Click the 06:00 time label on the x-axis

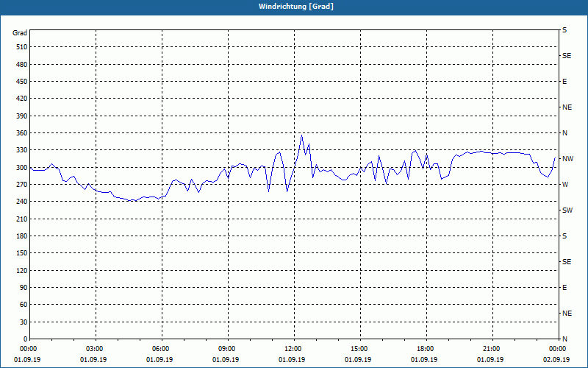[160, 349]
